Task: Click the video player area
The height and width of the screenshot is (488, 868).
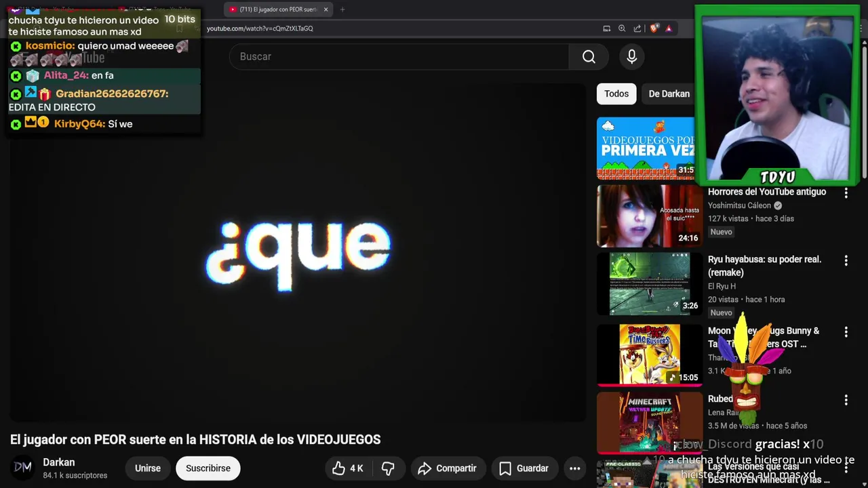Action: (x=298, y=253)
